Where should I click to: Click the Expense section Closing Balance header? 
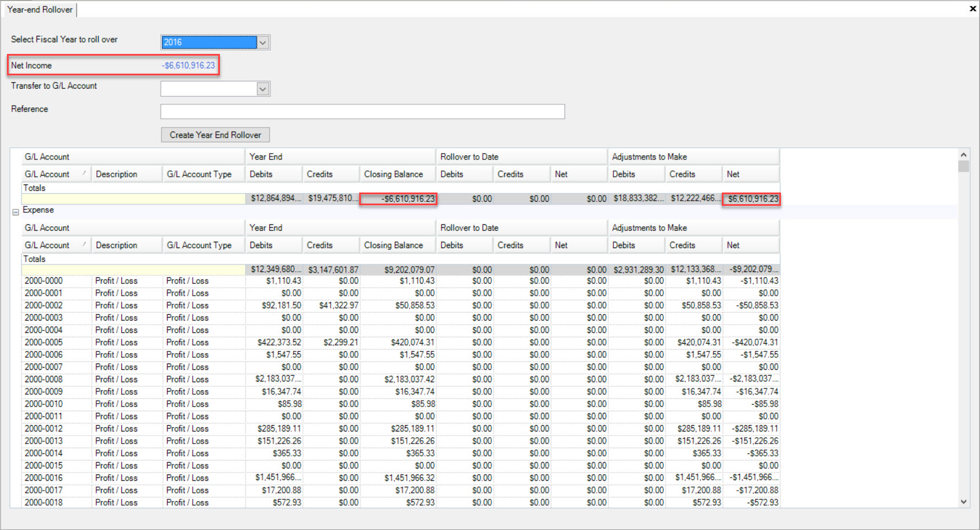click(x=397, y=245)
